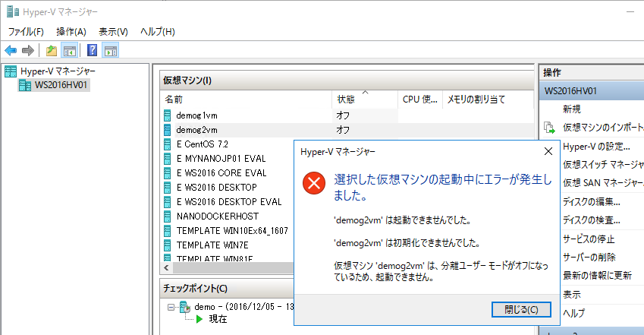Open Help via the question mark icon
Image resolution: width=644 pixels, height=335 pixels.
pyautogui.click(x=93, y=50)
